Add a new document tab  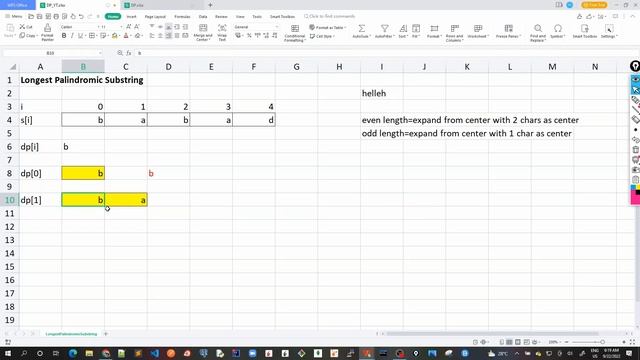(210, 5)
